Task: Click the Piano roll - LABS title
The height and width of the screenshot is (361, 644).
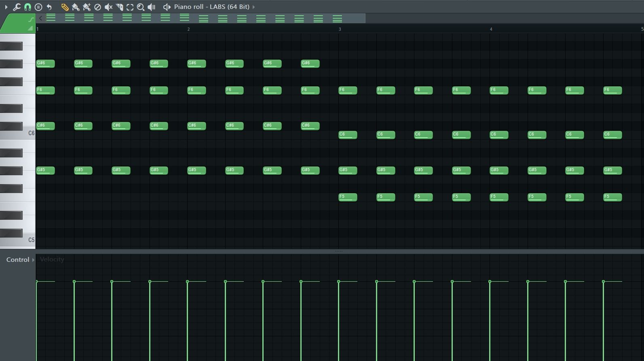Action: (211, 6)
